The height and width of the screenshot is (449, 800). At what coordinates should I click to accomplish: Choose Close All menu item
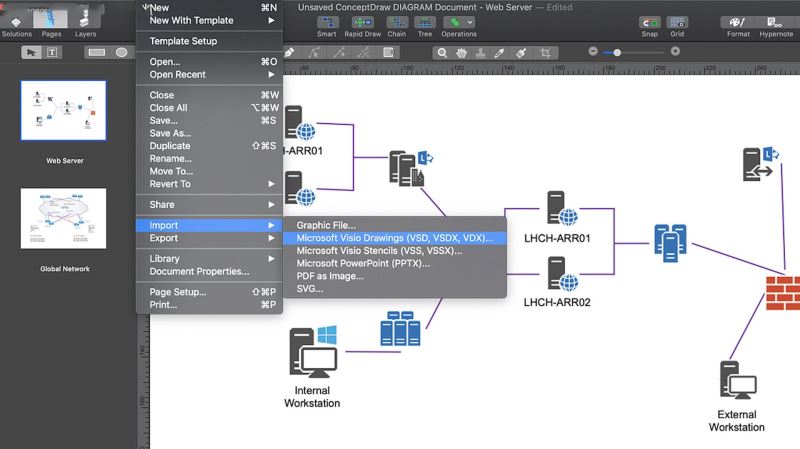tap(210, 108)
